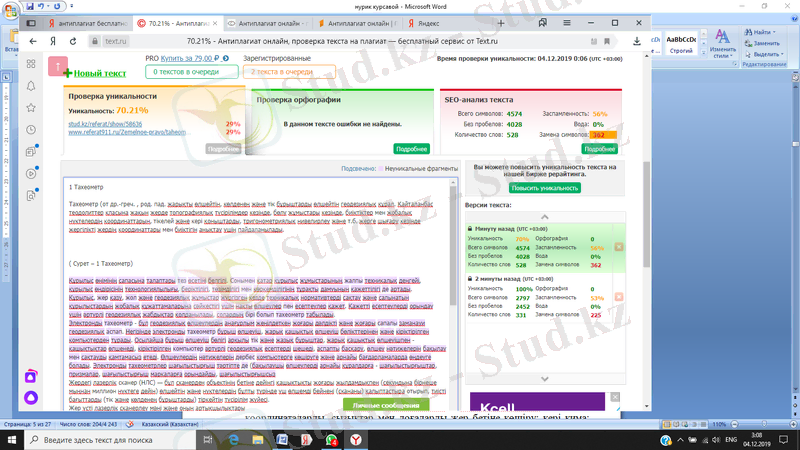This screenshot has height=450, width=800.
Task: Expand Найти dropdown in Word ribbon
Action: click(774, 32)
